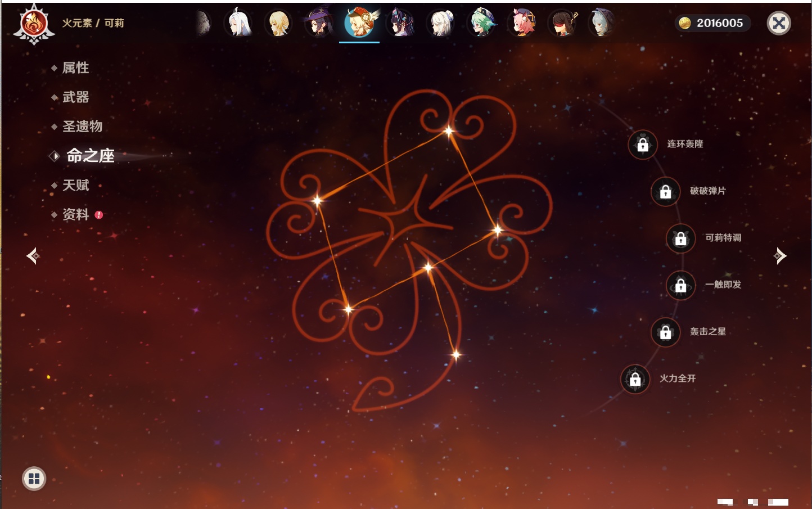Click the 破破弹片 constellation label
The width and height of the screenshot is (812, 509).
coord(708,191)
